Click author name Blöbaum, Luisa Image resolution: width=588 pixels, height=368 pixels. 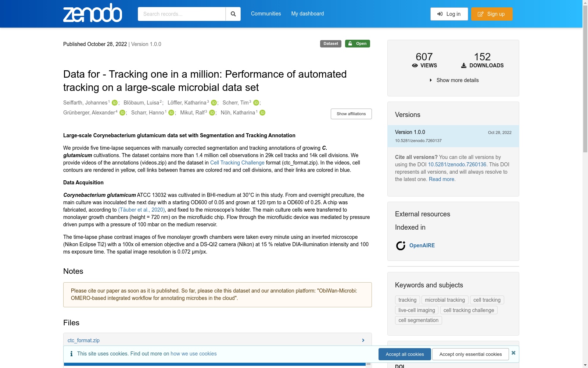pyautogui.click(x=141, y=103)
